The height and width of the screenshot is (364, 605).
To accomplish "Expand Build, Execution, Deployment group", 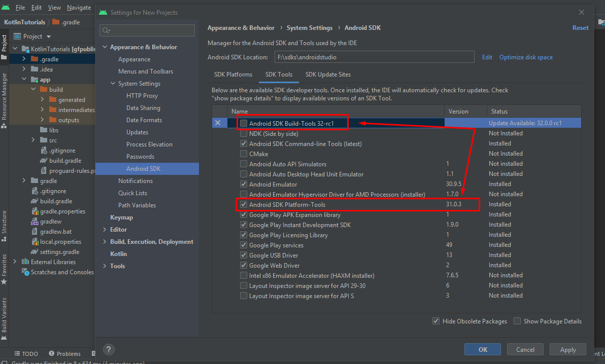I will (105, 241).
